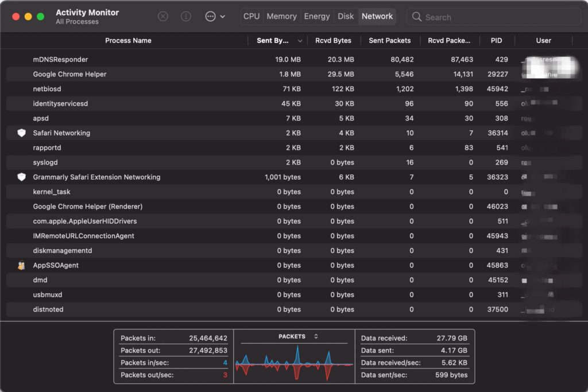This screenshot has width=588, height=392.
Task: Select the Google Chrome Helper process row
Action: tap(294, 74)
